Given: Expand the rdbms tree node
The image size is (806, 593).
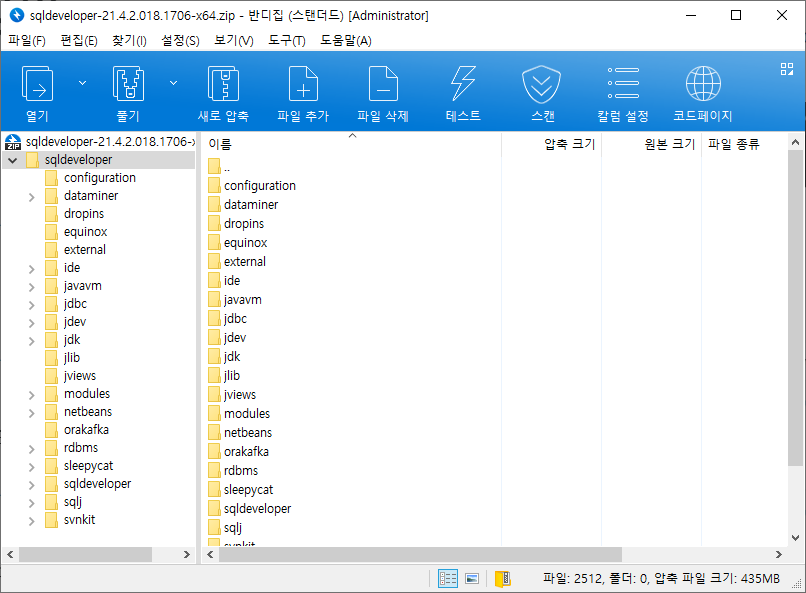Looking at the screenshot, I should 31,449.
